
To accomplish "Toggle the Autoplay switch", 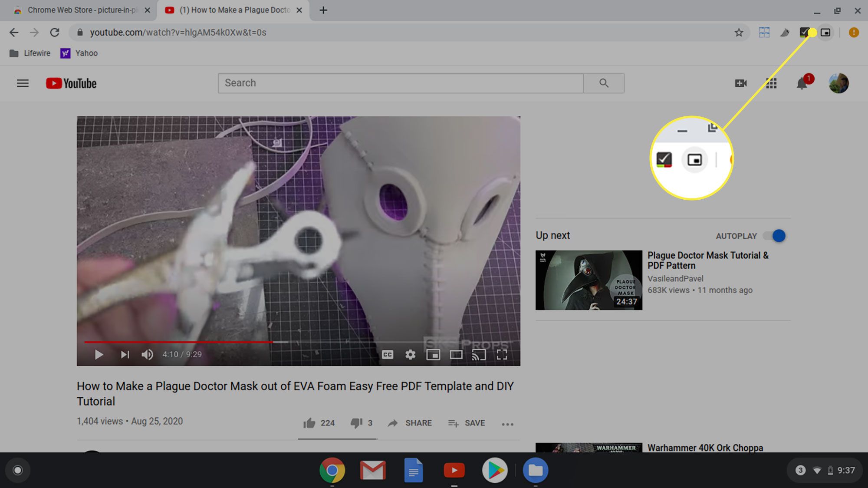I will 775,236.
